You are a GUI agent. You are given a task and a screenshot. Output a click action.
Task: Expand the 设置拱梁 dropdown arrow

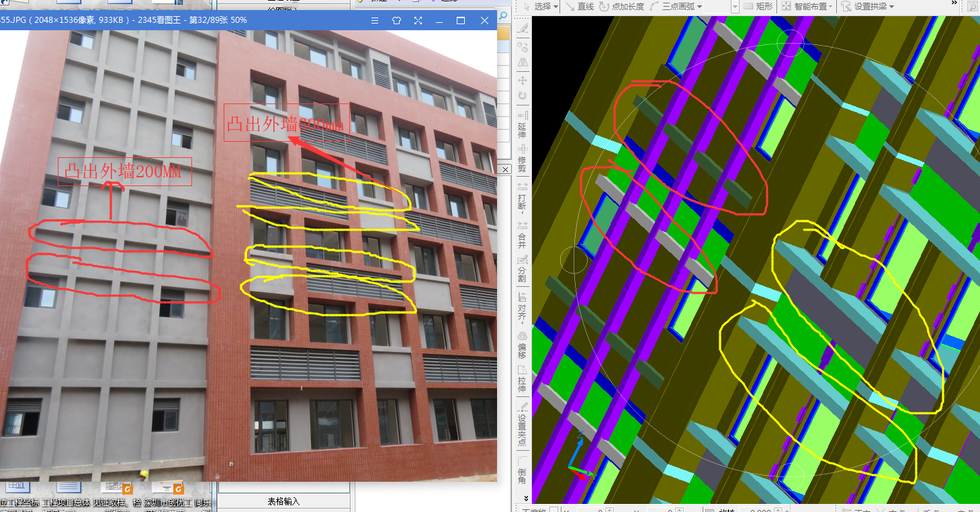pos(893,7)
